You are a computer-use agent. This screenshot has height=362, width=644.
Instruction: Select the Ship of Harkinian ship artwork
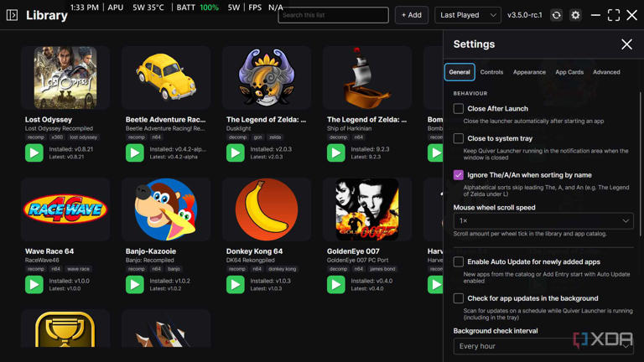pyautogui.click(x=366, y=78)
